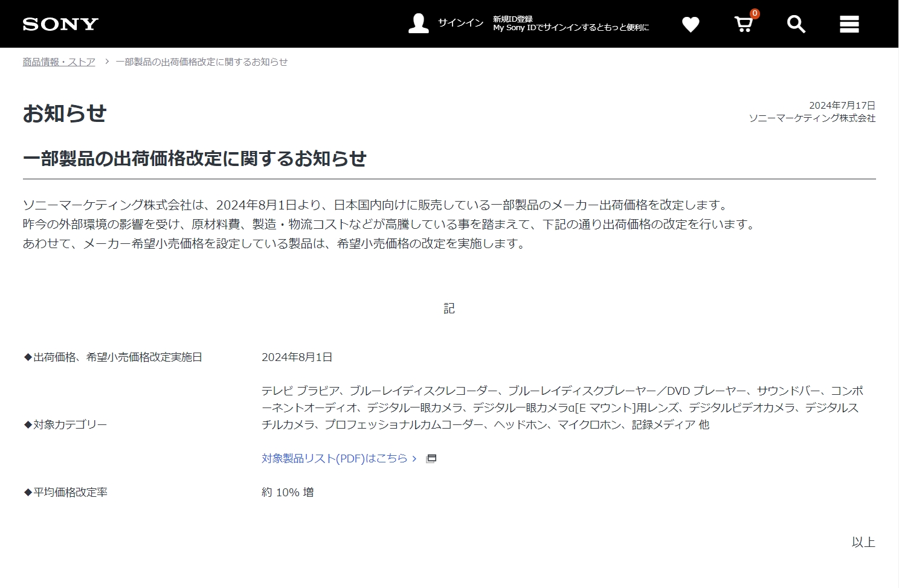Open the shopping cart icon
899x588 pixels.
click(743, 25)
